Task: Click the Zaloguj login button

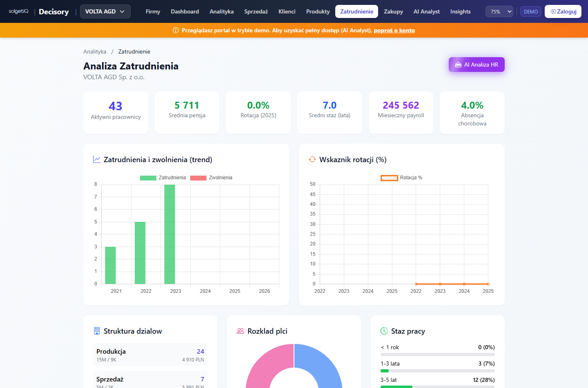Action: [563, 11]
